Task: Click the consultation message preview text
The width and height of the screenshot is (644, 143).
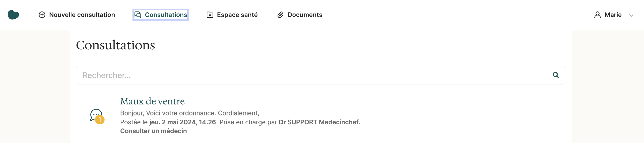Action: 190,113
